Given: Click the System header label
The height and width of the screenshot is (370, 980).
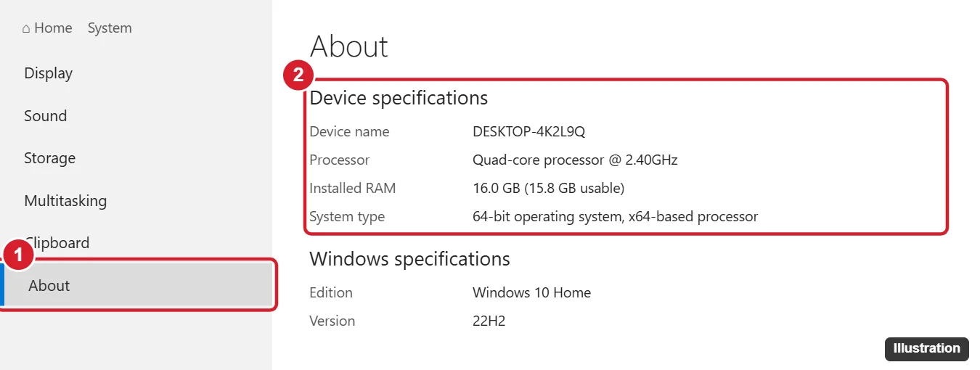Looking at the screenshot, I should [110, 28].
